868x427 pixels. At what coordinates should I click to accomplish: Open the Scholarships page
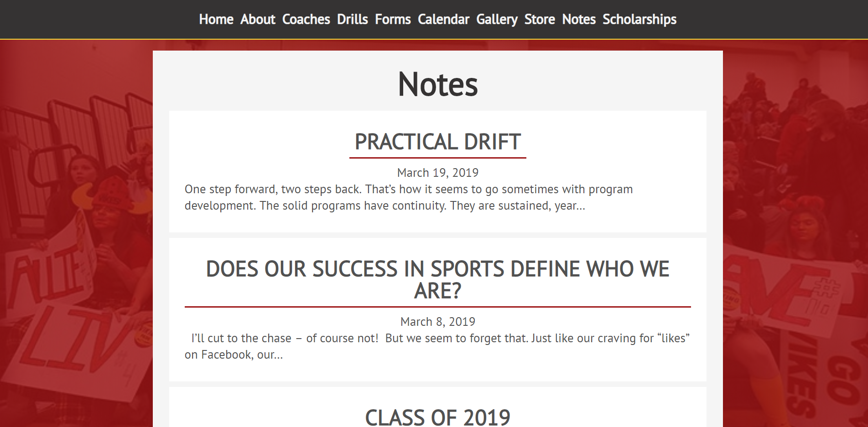click(639, 20)
